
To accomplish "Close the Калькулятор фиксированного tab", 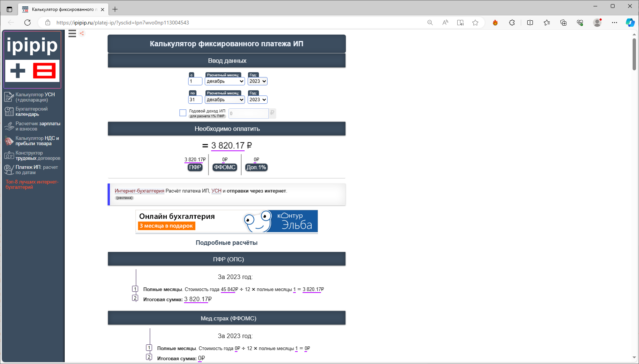I will click(x=102, y=9).
